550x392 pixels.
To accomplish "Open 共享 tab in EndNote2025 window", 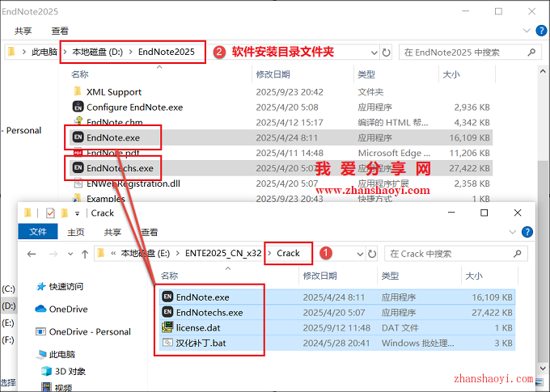I will pos(23,31).
